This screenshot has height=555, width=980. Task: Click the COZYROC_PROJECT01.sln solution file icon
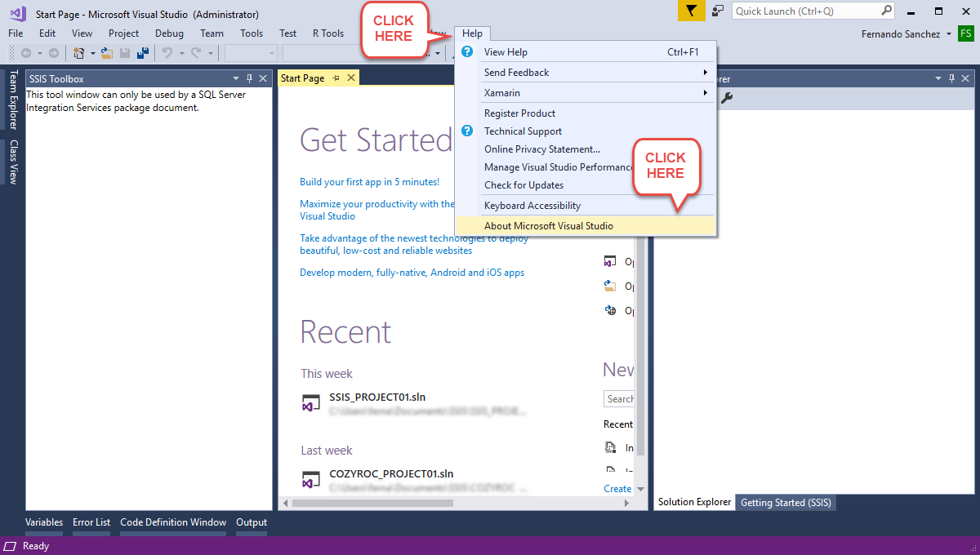click(310, 479)
